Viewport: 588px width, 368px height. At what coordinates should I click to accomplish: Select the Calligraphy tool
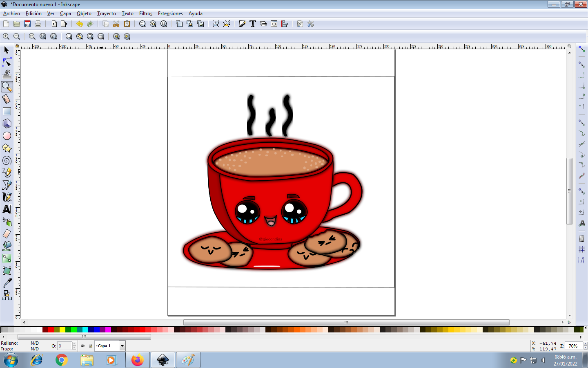pyautogui.click(x=7, y=197)
